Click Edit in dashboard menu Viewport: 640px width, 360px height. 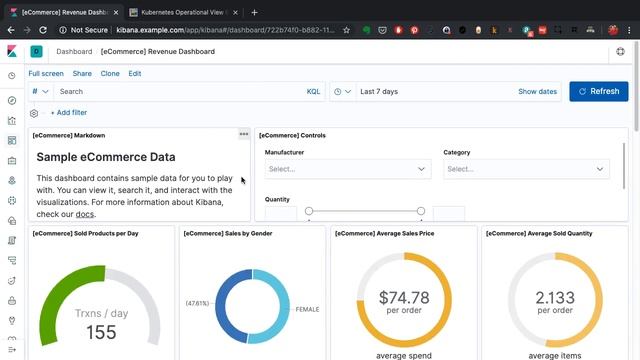[135, 73]
